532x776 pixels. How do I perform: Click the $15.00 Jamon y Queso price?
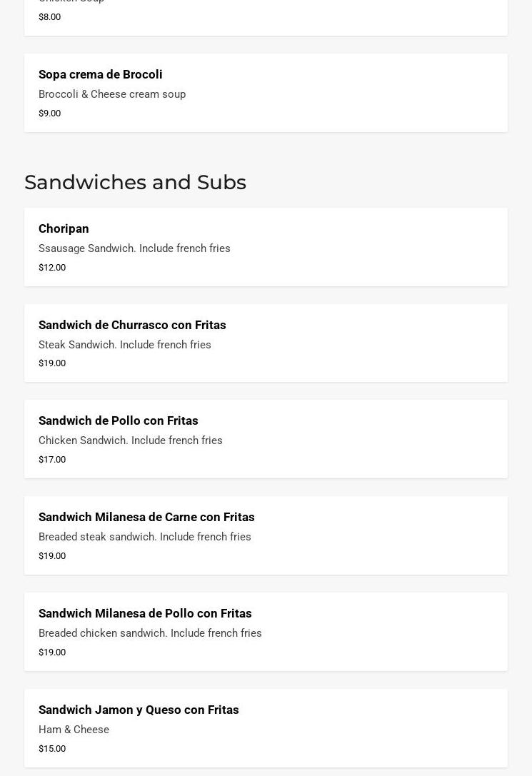(x=52, y=749)
